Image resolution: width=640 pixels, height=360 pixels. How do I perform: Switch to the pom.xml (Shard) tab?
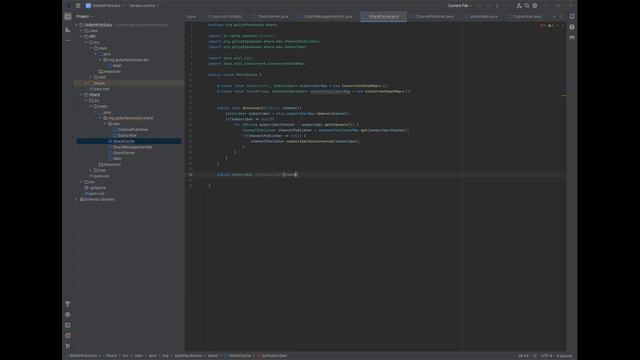pyautogui.click(x=225, y=17)
